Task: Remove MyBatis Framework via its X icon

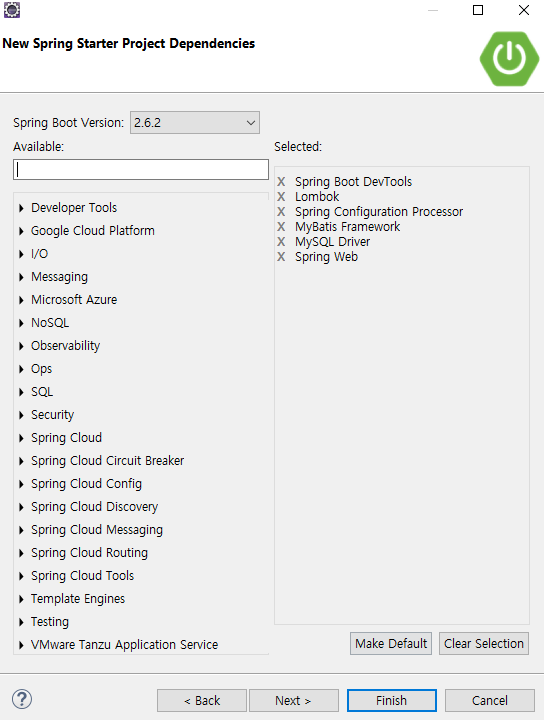Action: (x=281, y=227)
